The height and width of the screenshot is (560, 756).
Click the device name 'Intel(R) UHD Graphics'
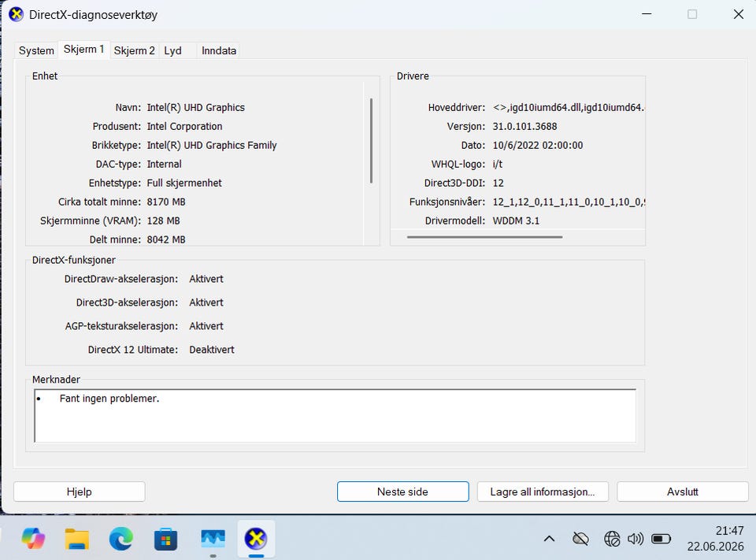pyautogui.click(x=196, y=108)
